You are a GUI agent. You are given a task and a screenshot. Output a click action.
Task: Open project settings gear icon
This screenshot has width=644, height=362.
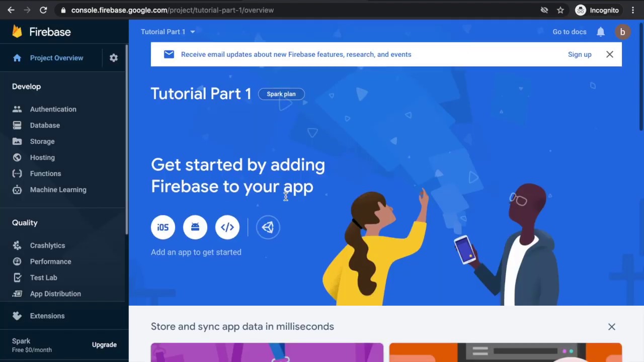114,58
